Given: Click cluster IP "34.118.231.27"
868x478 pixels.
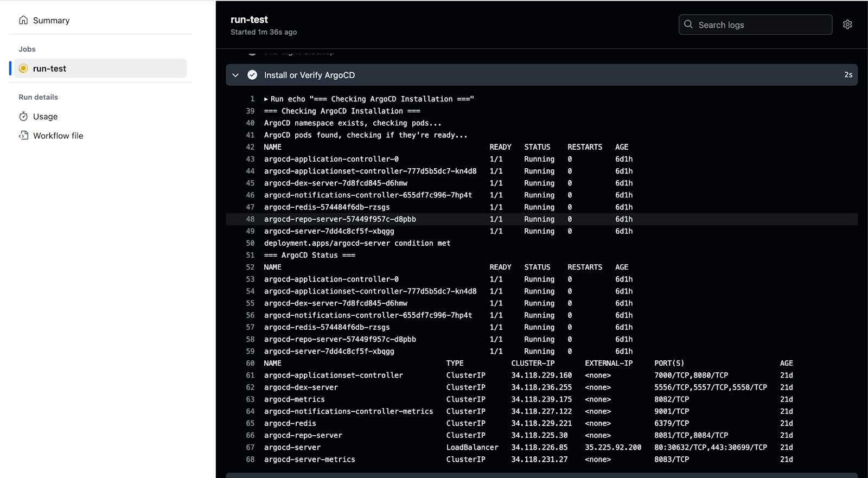Looking at the screenshot, I should coord(539,460).
